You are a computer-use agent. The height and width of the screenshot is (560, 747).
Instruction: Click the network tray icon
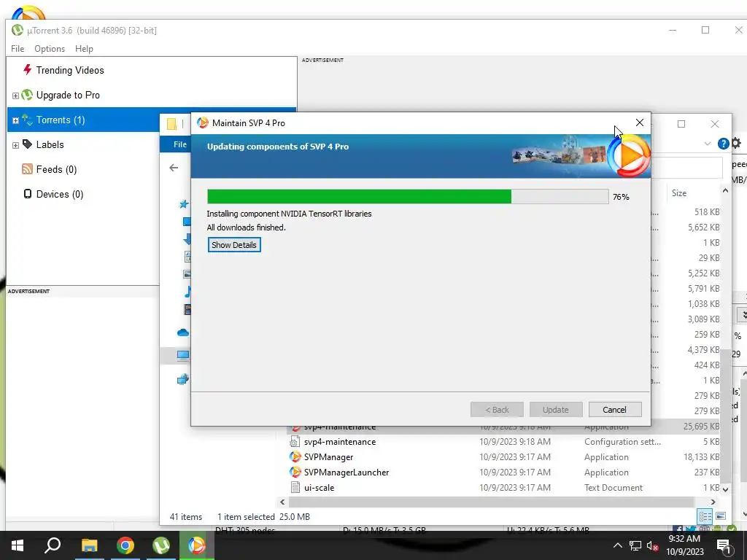(x=635, y=545)
